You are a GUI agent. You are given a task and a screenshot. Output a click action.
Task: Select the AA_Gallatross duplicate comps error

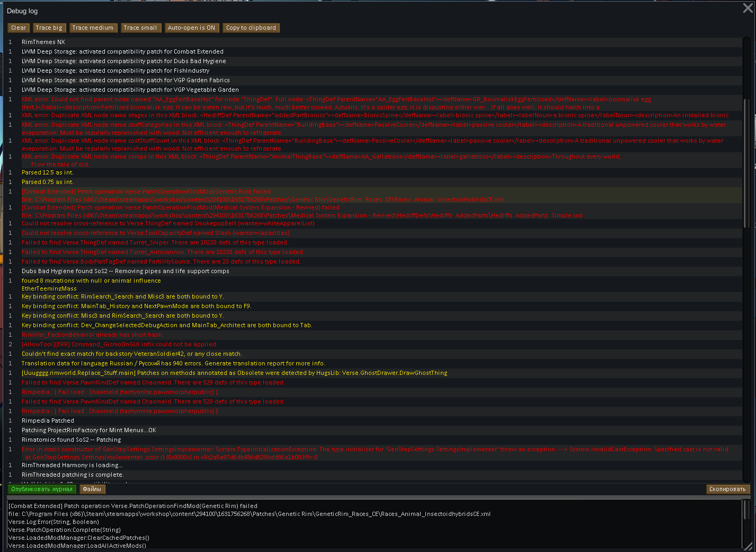375,160
